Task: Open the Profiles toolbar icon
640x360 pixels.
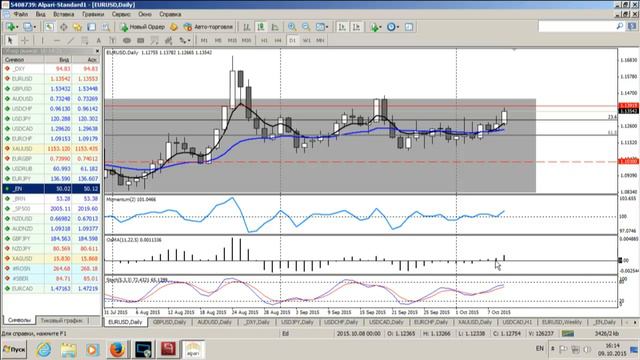Action: pos(29,27)
